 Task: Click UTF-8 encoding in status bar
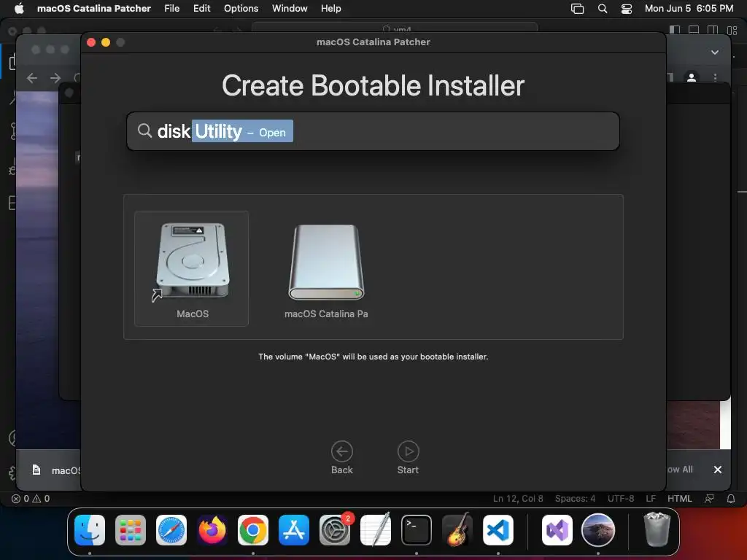point(620,499)
